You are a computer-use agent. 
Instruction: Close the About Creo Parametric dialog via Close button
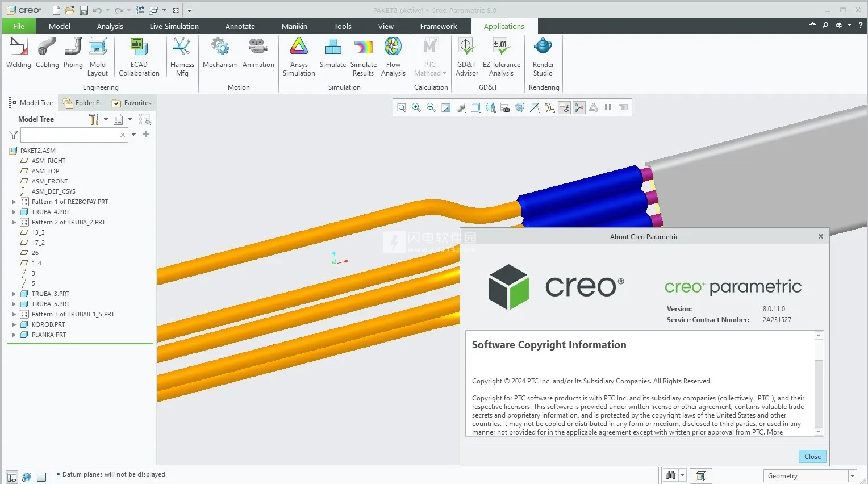click(812, 456)
